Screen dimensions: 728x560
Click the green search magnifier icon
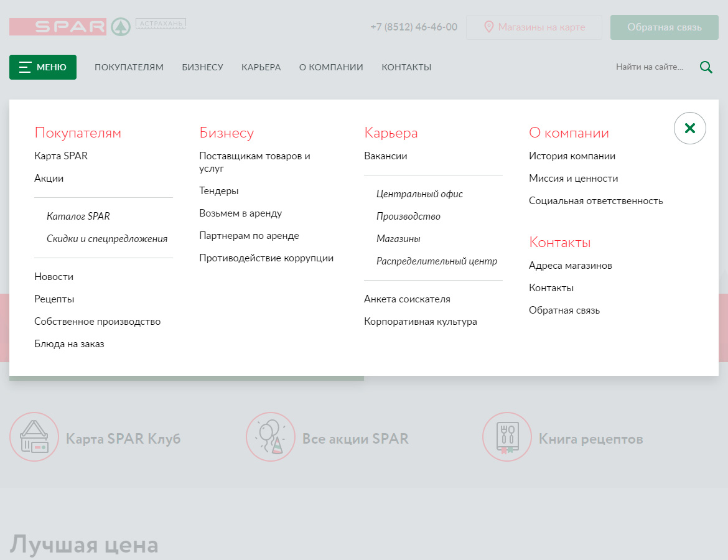pyautogui.click(x=706, y=67)
